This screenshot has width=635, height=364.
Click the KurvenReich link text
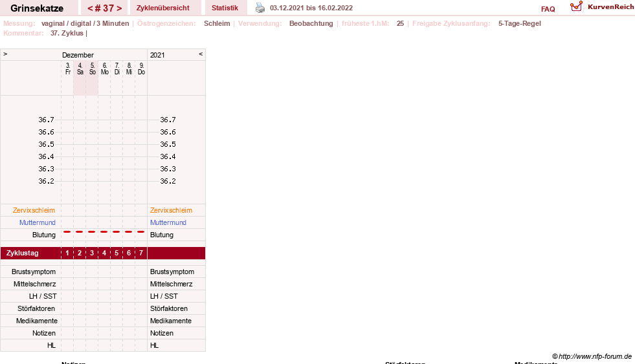pyautogui.click(x=610, y=7)
